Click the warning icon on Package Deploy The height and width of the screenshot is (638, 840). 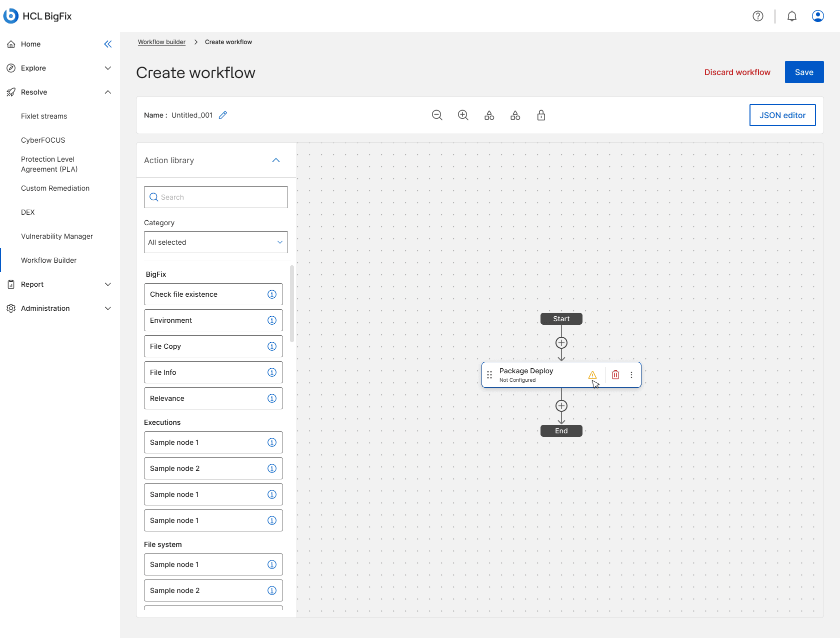[x=592, y=375]
